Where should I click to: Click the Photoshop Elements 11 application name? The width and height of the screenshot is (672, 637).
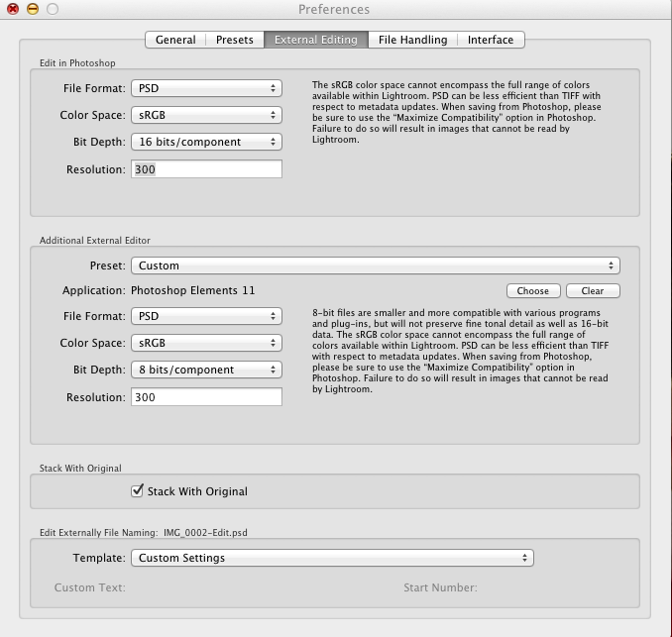pyautogui.click(x=193, y=290)
